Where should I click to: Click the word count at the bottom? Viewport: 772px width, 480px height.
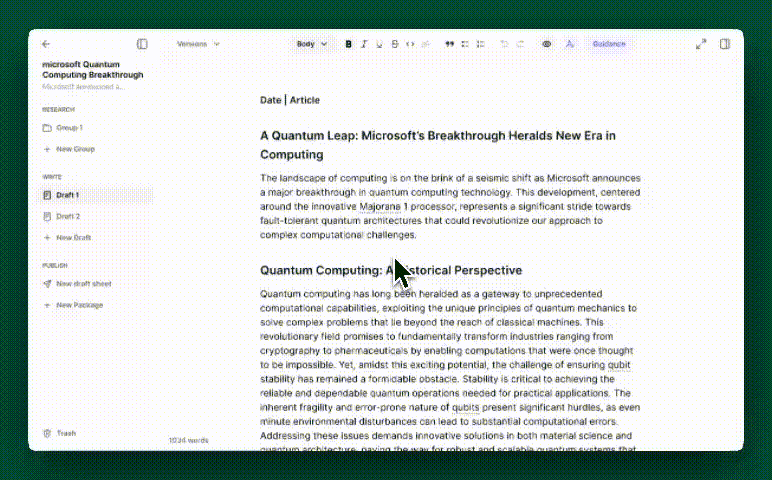[189, 441]
